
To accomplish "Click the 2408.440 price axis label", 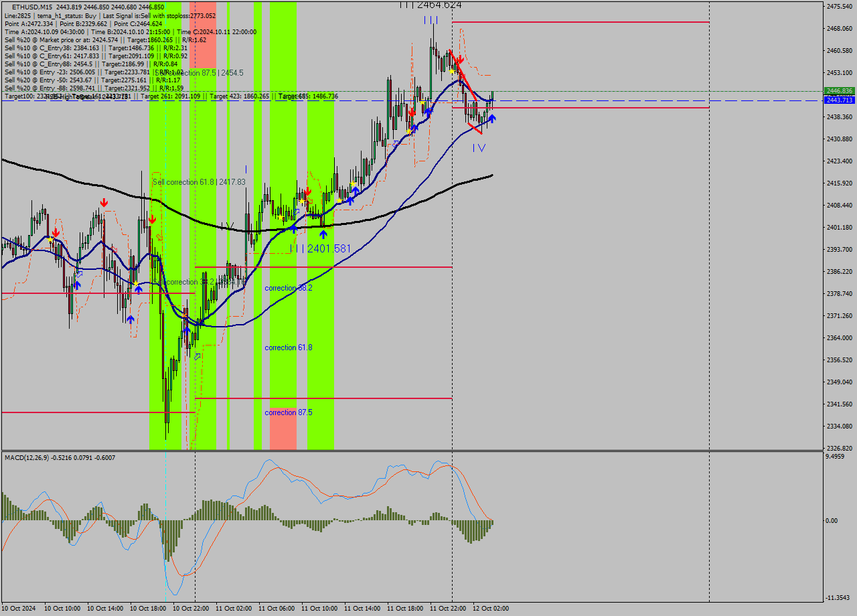I will pos(840,205).
